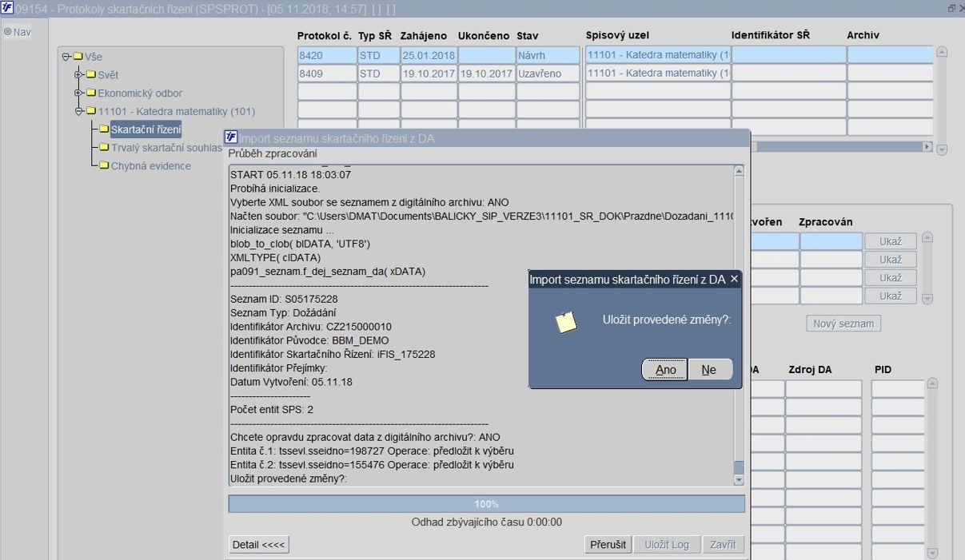The width and height of the screenshot is (965, 560).
Task: Click the first Ukaž button
Action: coord(890,241)
